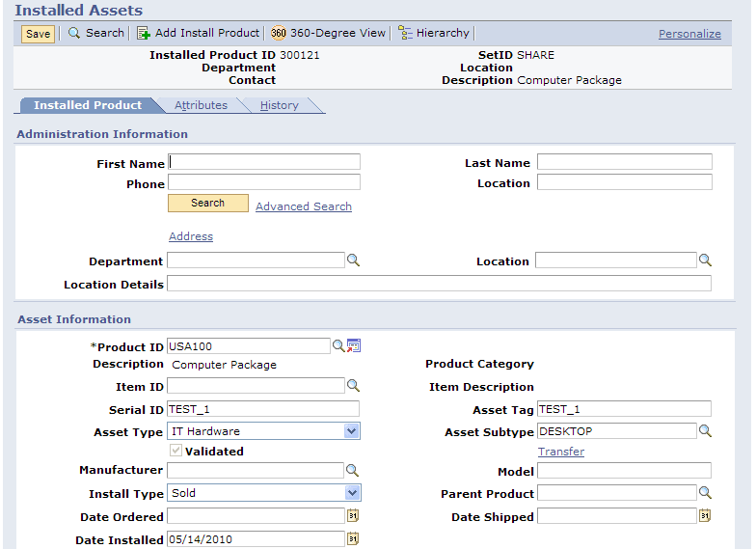Viewport: 756px width, 549px height.
Task: Click the Personalize link
Action: [690, 34]
